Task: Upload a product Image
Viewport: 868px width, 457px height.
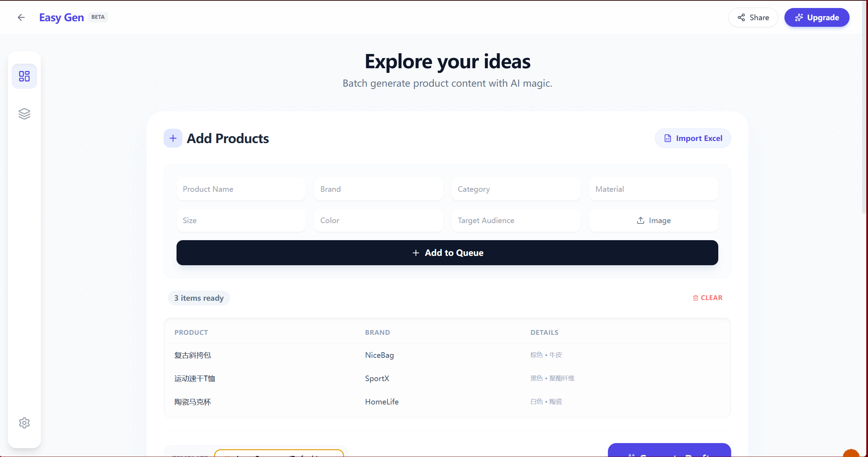Action: (x=654, y=221)
